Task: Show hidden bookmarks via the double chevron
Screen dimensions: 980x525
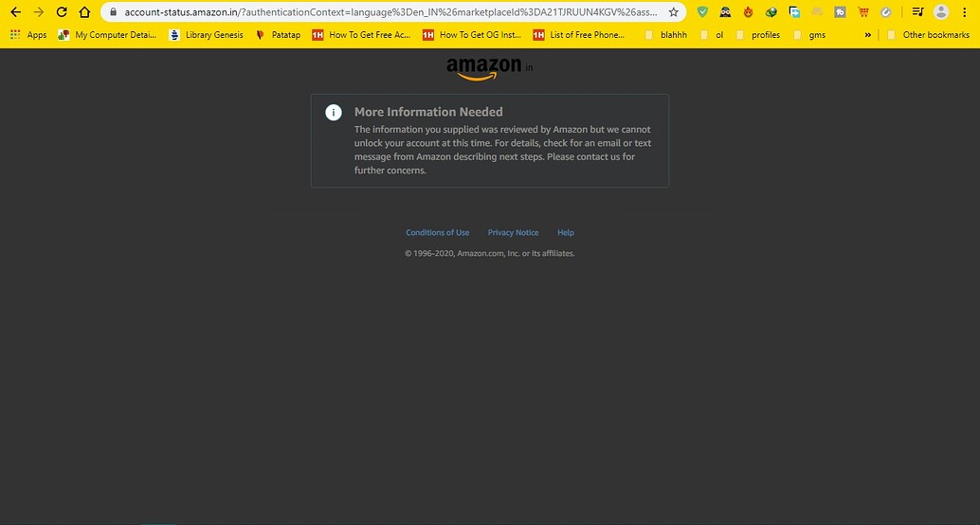Action: [x=867, y=35]
